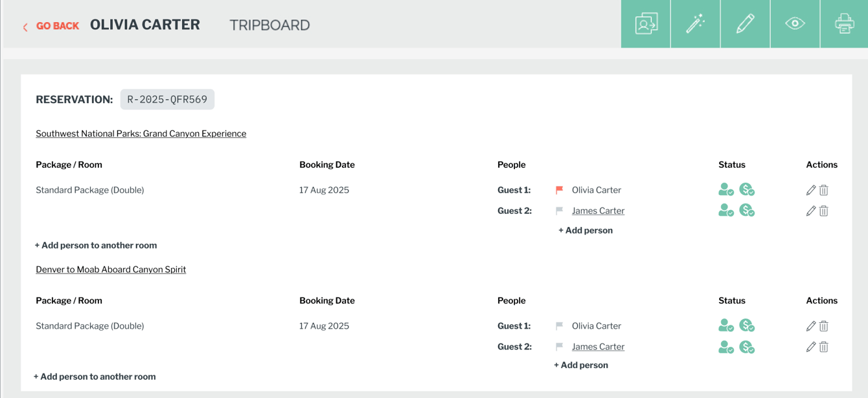The width and height of the screenshot is (868, 398).
Task: Toggle the eye preview icon in toolbar
Action: tap(795, 24)
